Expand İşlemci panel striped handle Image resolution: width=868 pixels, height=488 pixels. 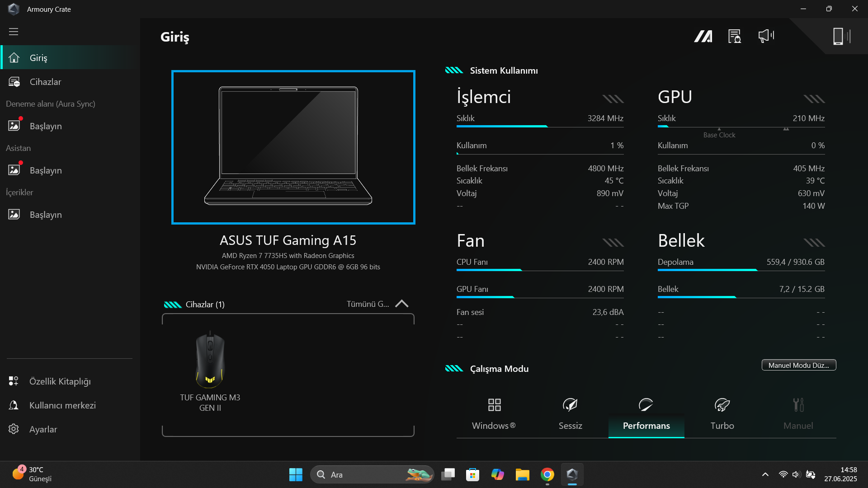[613, 99]
